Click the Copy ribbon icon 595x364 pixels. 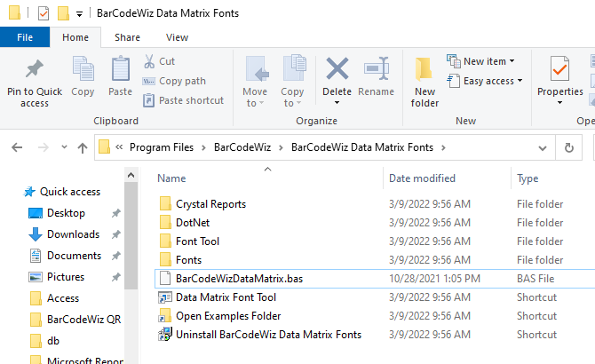[83, 68]
